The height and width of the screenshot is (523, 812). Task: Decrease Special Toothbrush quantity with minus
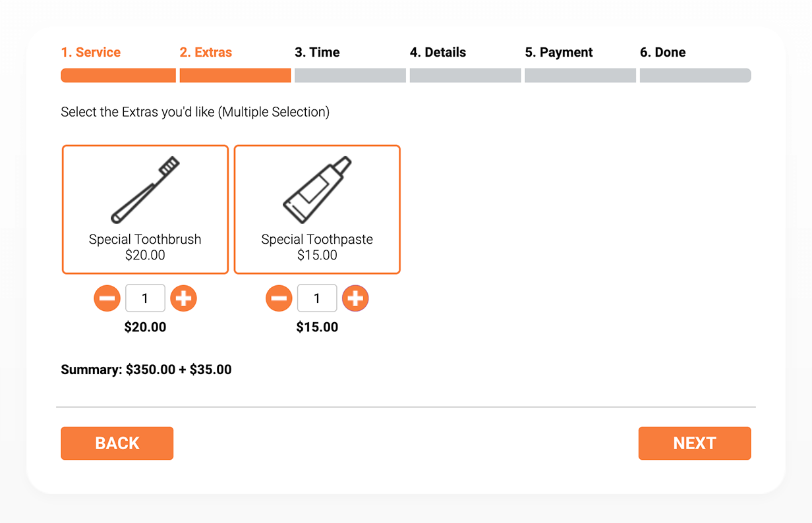(x=107, y=298)
